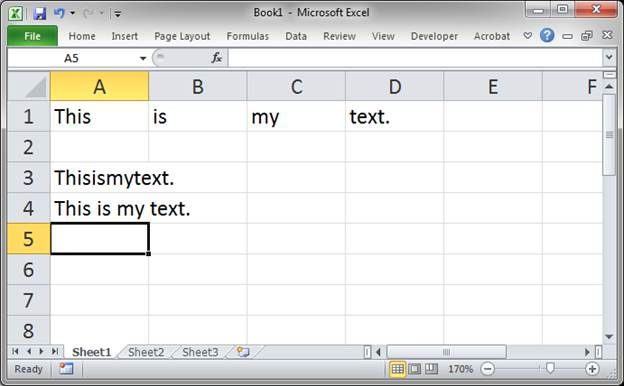
Task: Click the blue Help question mark icon
Action: (x=547, y=35)
